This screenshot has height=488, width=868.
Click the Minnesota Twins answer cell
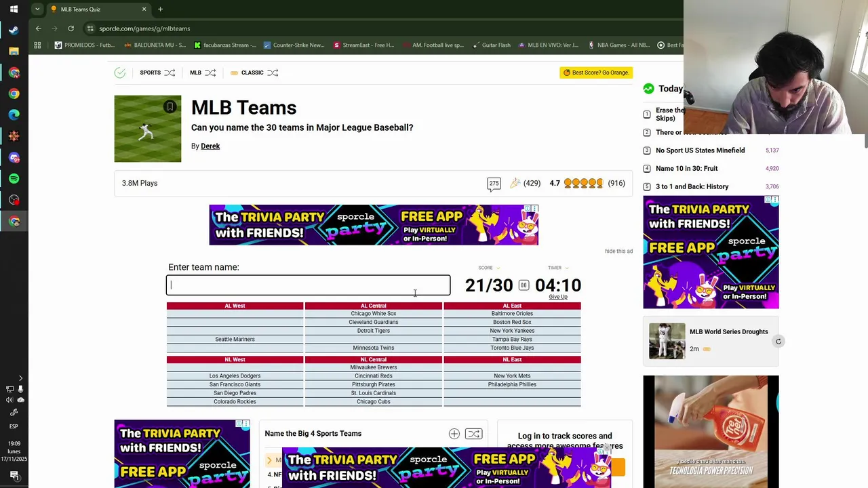374,348
